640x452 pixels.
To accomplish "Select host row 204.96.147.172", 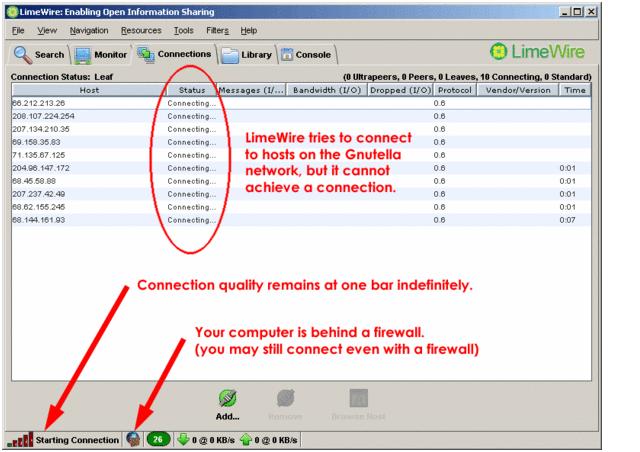I will 301,168.
